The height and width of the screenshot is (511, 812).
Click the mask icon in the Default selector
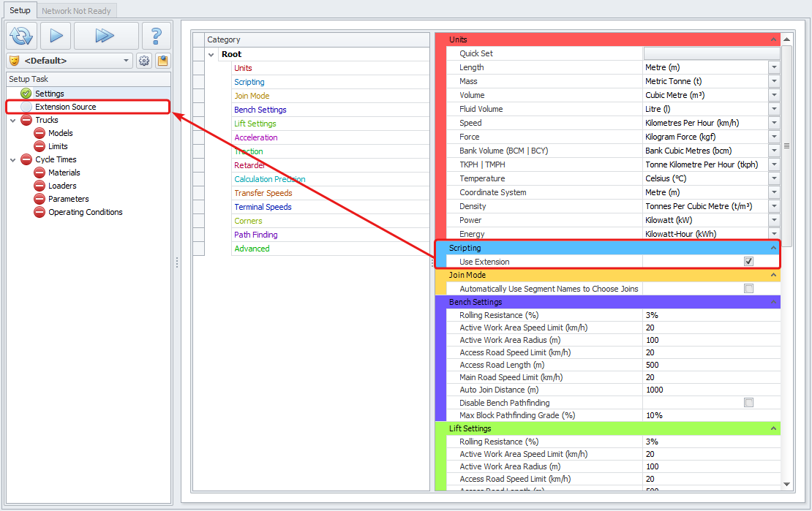click(x=15, y=61)
